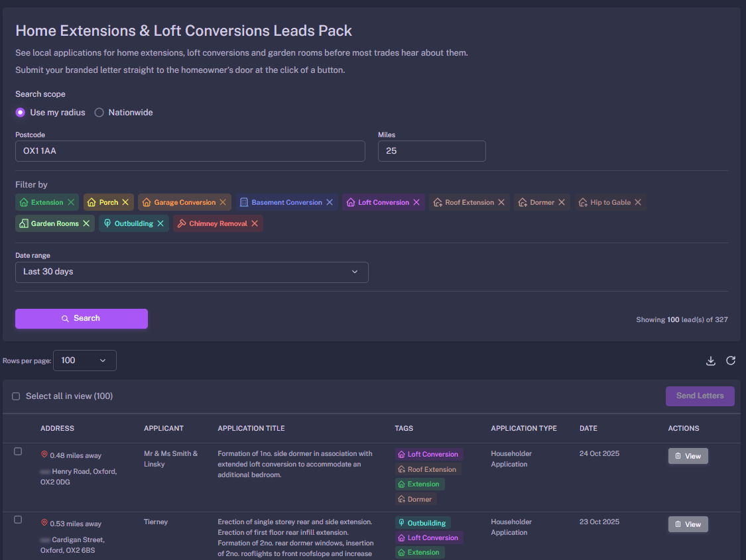This screenshot has width=746, height=560.
Task: Open the Date range dropdown
Action: click(x=192, y=272)
